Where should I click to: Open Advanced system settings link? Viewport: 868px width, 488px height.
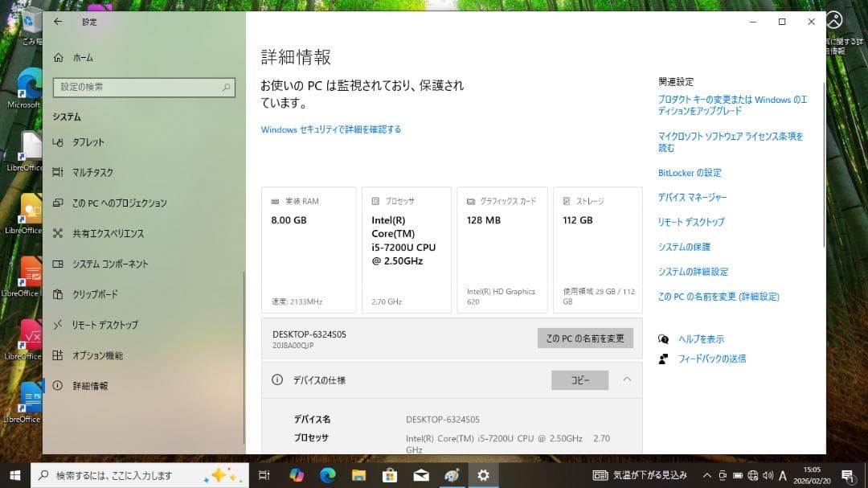(693, 272)
